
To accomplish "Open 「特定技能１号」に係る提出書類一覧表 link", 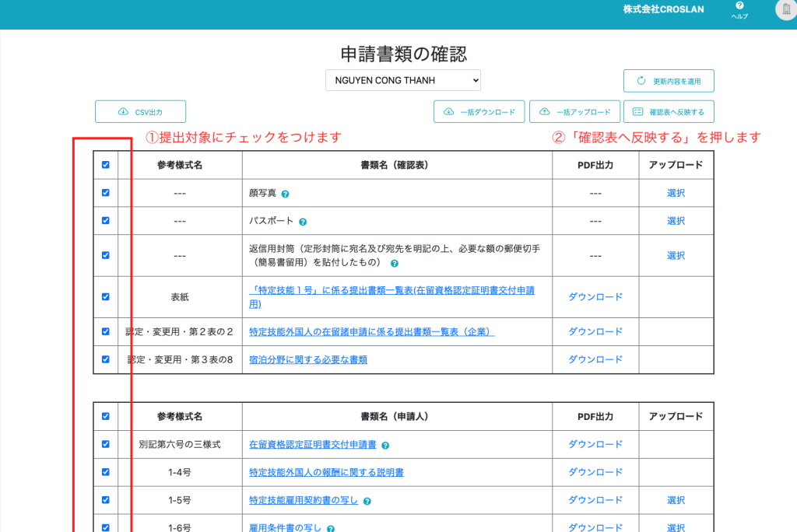I will tap(392, 297).
